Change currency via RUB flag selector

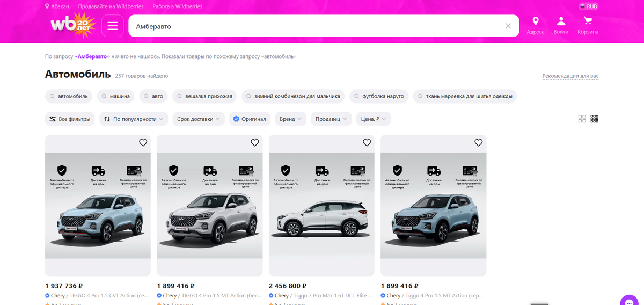[x=589, y=6]
